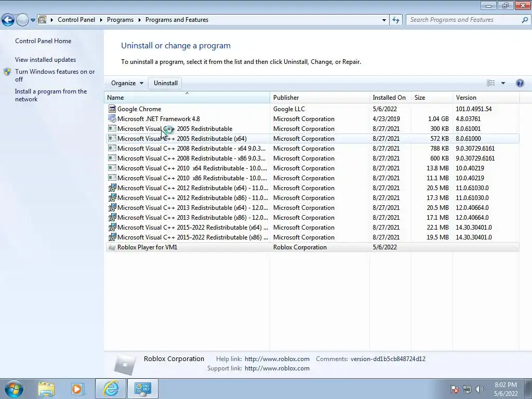Viewport: 532px width, 399px height.
Task: Click Action Center flag tray icon
Action: 455,390
